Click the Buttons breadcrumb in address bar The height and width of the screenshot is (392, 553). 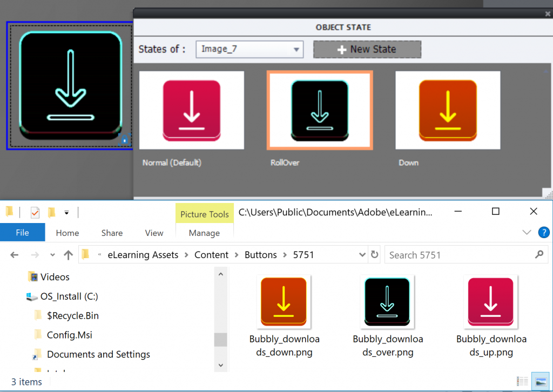click(260, 255)
